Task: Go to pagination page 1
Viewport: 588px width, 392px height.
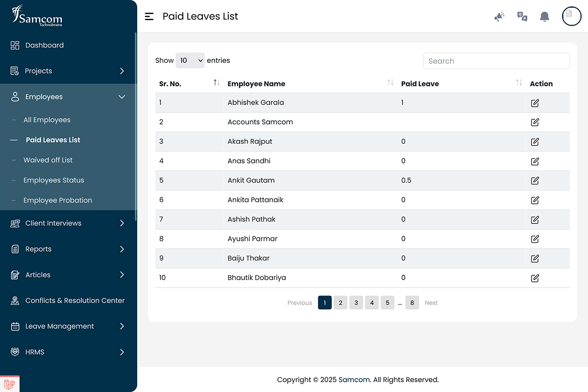Action: pos(325,303)
